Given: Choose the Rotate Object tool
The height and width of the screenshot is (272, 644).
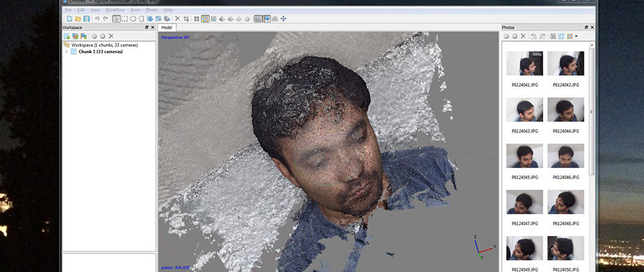Looking at the screenshot, I should pos(167,18).
